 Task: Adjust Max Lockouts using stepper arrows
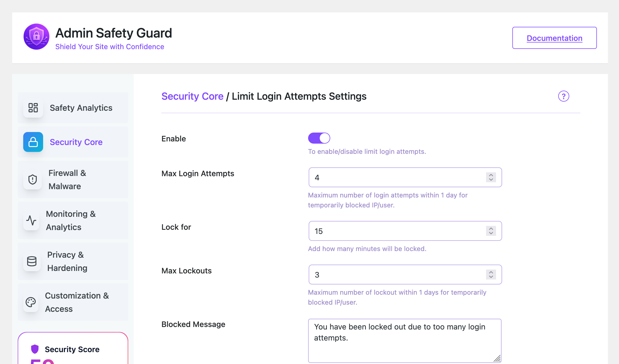coord(491,275)
